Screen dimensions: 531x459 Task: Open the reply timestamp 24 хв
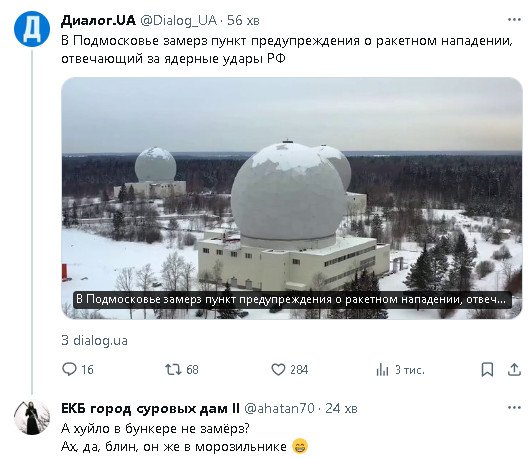point(341,408)
